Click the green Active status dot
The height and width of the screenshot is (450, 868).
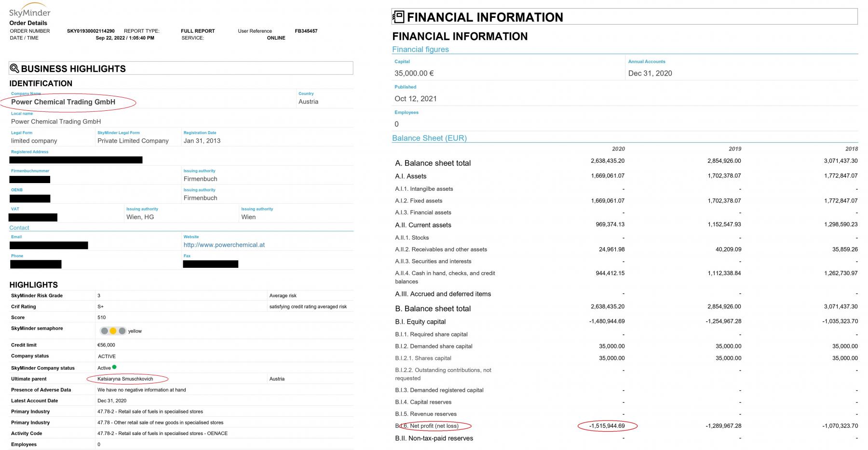tap(114, 367)
